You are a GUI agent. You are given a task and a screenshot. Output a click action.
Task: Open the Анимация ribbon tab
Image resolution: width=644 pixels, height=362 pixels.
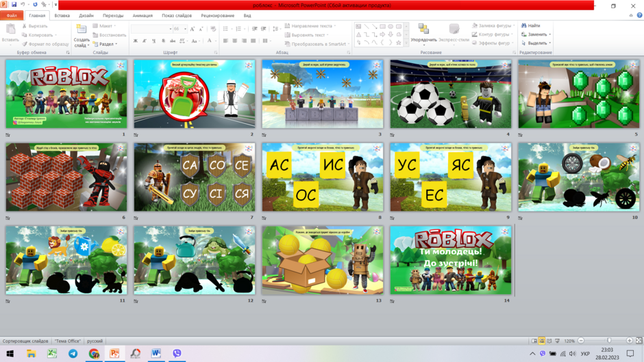click(143, 16)
